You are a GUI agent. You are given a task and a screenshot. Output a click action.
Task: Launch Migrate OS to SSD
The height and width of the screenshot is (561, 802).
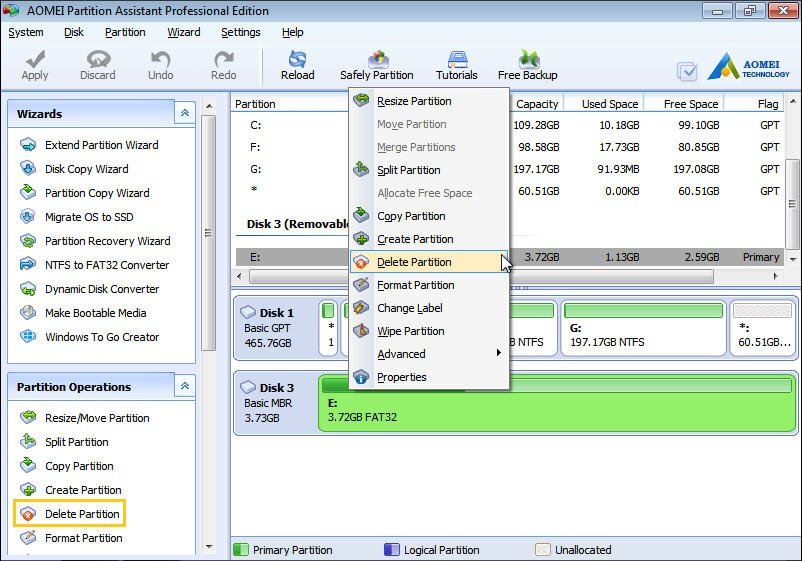click(77, 217)
